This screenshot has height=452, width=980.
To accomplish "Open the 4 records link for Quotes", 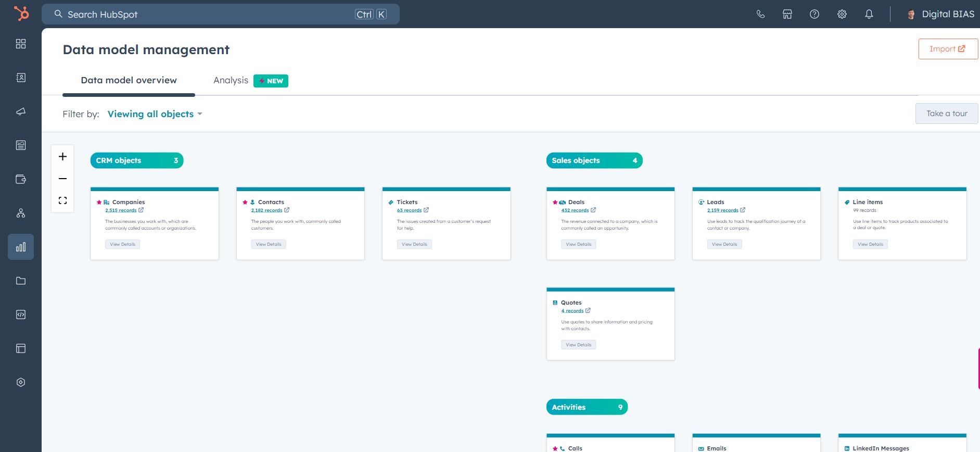I will pyautogui.click(x=572, y=311).
